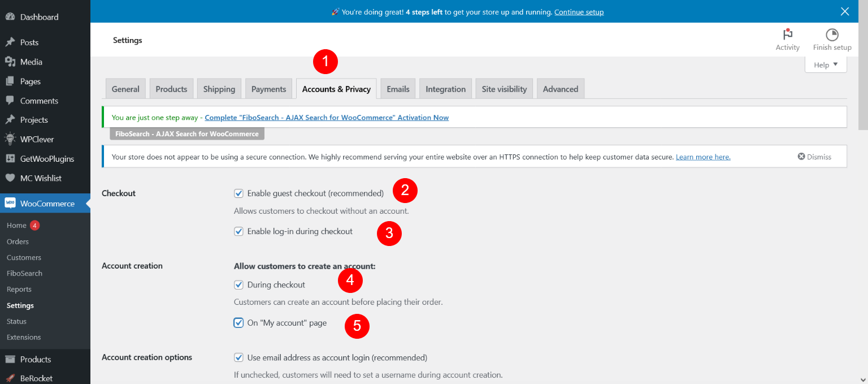868x384 pixels.
Task: Open the Site visibility tab
Action: pyautogui.click(x=504, y=89)
